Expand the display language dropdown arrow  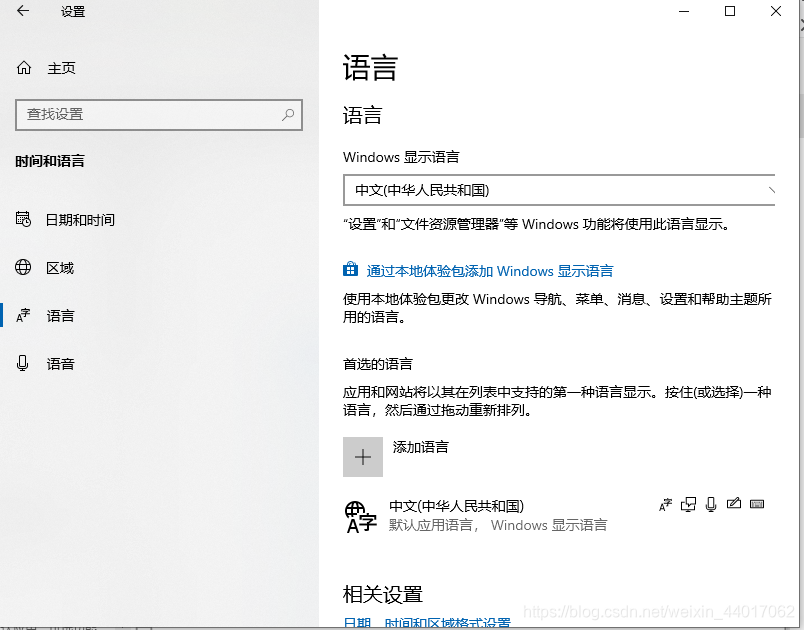[x=771, y=190]
